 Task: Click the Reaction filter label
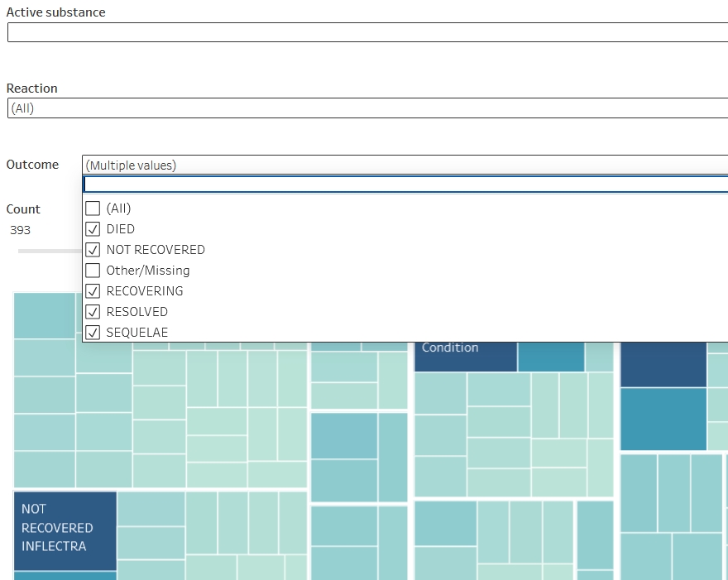coord(31,88)
